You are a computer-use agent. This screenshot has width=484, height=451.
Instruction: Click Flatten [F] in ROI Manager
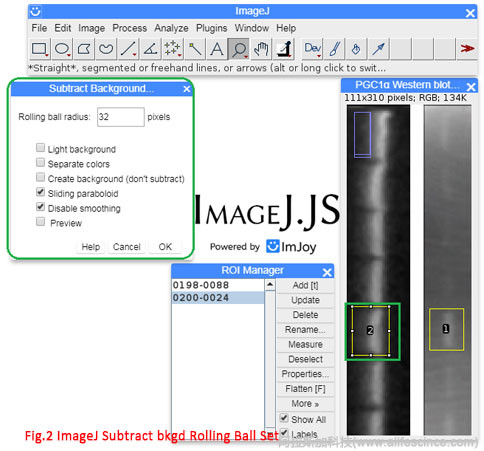[305, 389]
